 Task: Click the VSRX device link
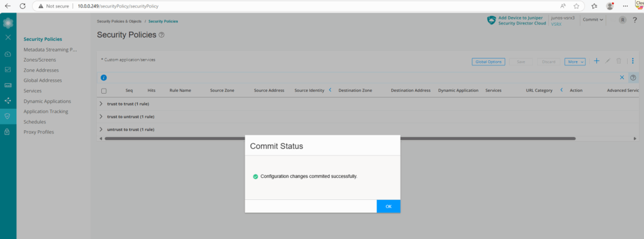click(556, 25)
